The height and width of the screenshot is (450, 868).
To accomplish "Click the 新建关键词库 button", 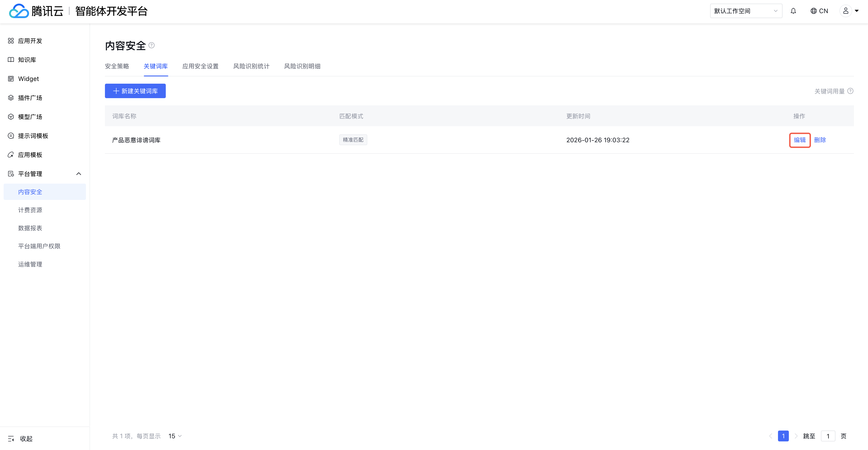I will click(135, 91).
